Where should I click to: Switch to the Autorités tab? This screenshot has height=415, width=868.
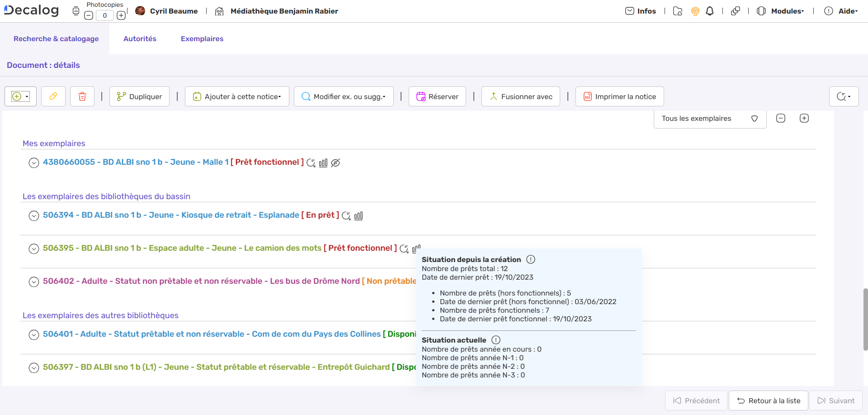[x=140, y=39]
